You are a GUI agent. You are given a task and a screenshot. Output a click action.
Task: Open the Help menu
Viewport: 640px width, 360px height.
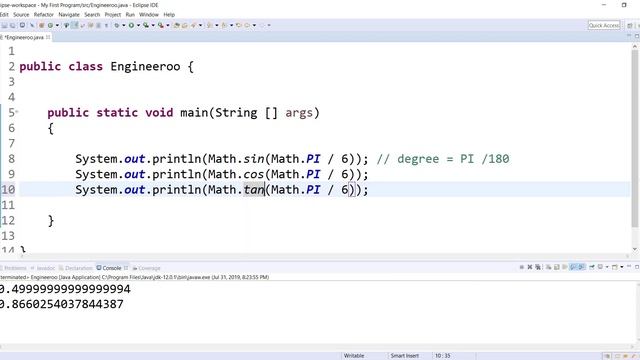[x=169, y=15]
